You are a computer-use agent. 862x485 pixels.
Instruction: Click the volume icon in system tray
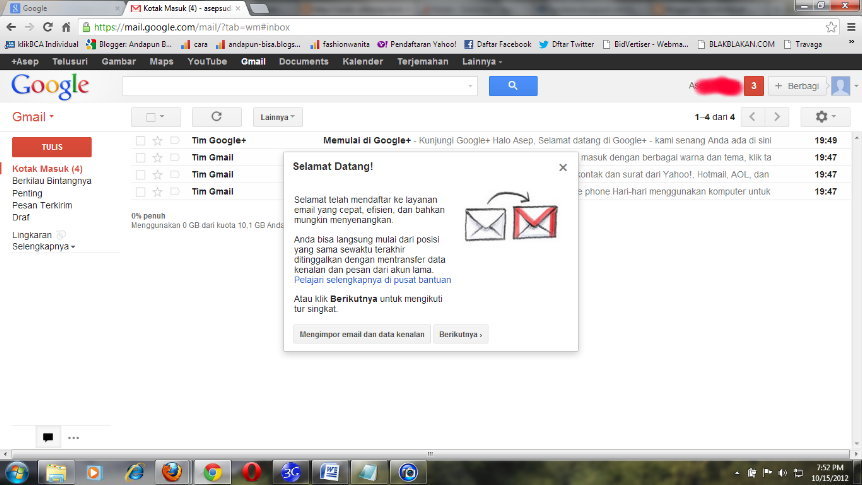[x=783, y=473]
